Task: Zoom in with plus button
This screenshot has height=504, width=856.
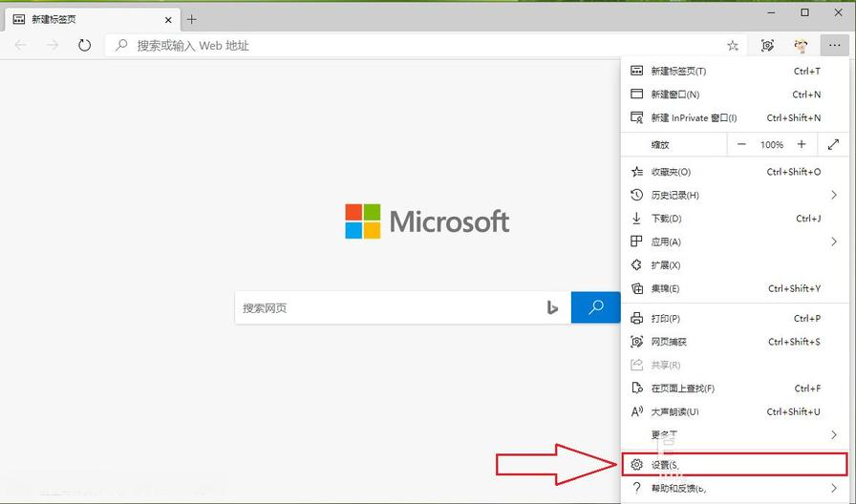Action: coord(802,144)
